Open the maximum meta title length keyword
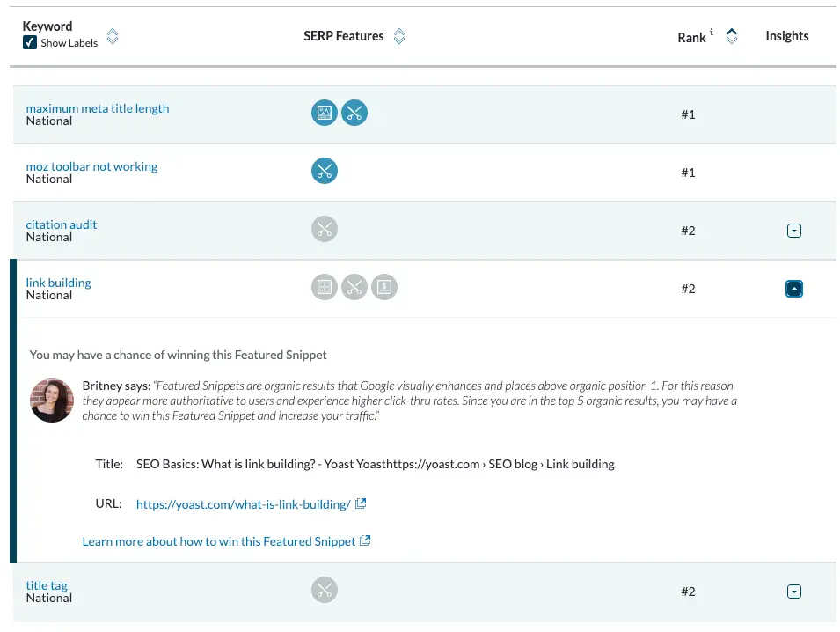This screenshot has height=632, width=840. 98,108
